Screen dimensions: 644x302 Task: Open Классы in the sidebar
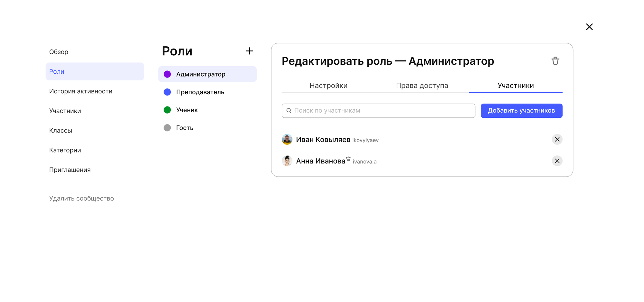coord(95,130)
